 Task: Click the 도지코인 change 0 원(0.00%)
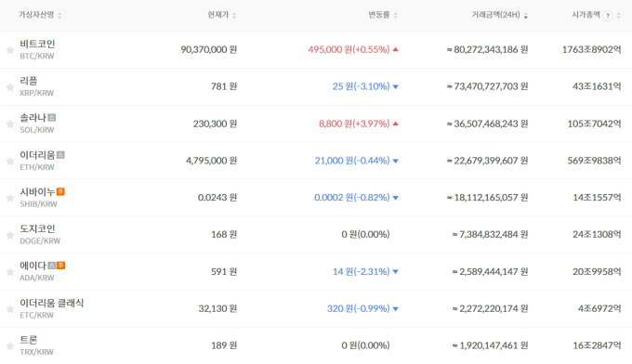pyautogui.click(x=365, y=234)
